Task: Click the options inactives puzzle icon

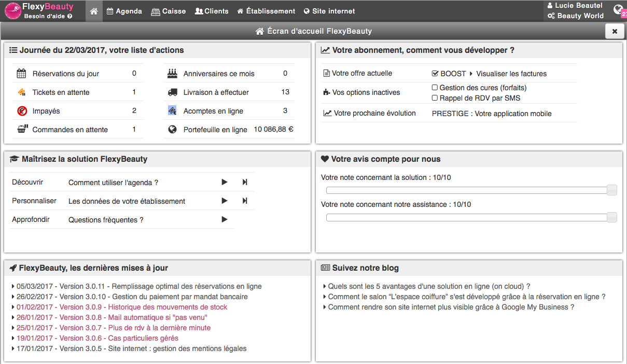Action: [x=326, y=92]
